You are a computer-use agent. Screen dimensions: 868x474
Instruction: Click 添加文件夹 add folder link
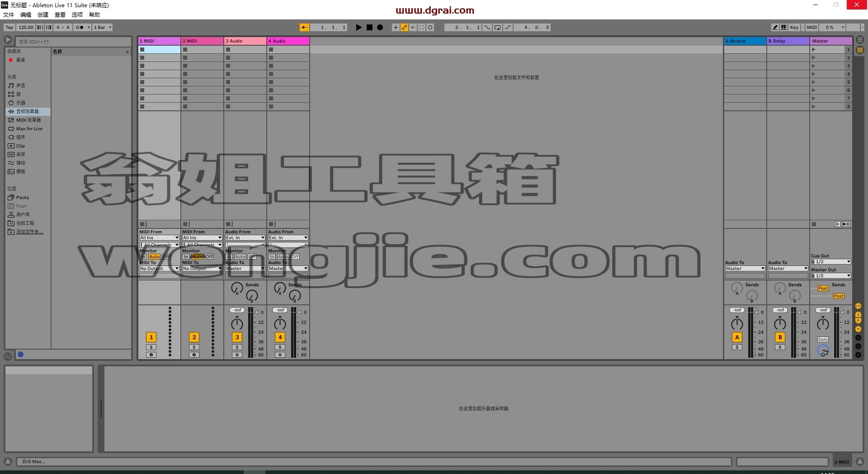click(30, 232)
